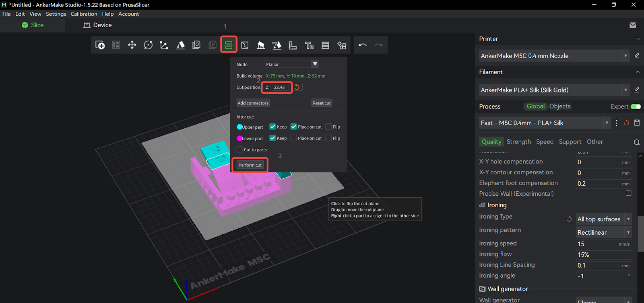Check the Cut to parts option

tap(240, 149)
